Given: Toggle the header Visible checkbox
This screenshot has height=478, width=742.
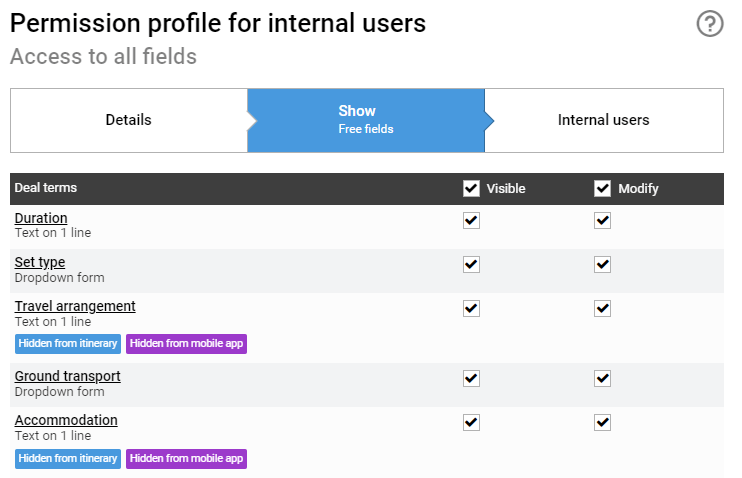Looking at the screenshot, I should 471,188.
